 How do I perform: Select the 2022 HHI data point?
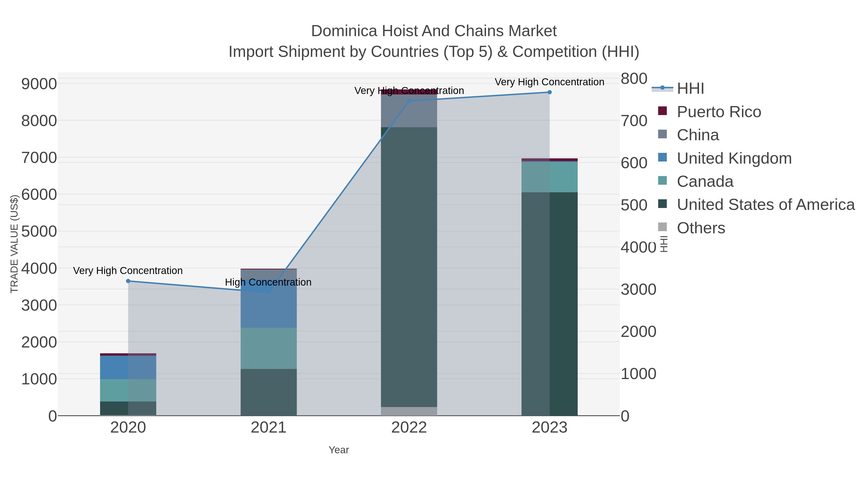(x=409, y=101)
